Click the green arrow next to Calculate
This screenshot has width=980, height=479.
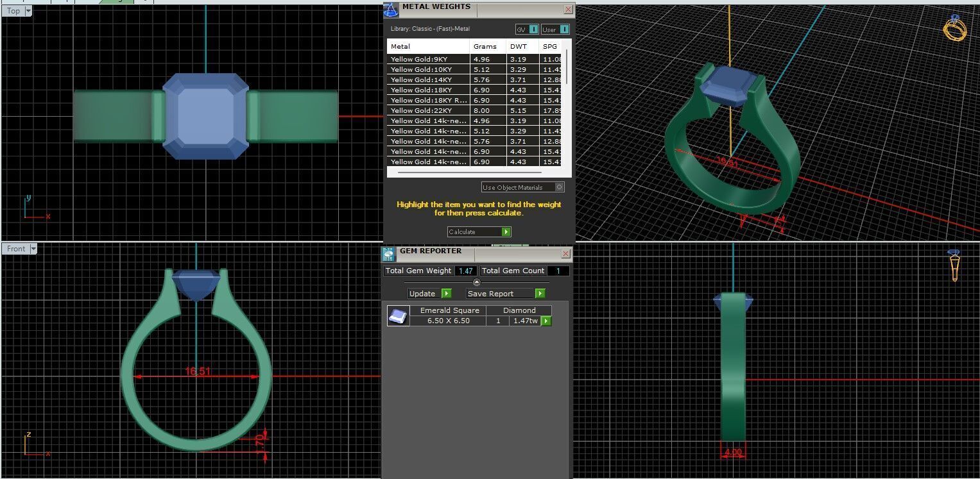[x=506, y=231]
